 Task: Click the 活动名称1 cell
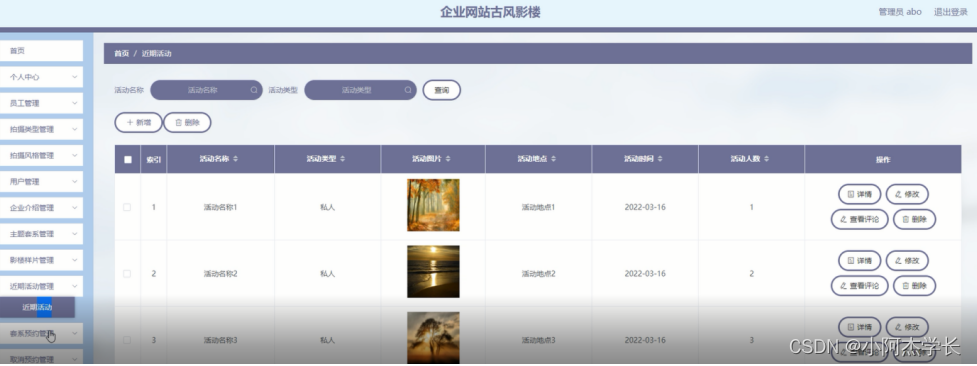click(x=221, y=207)
